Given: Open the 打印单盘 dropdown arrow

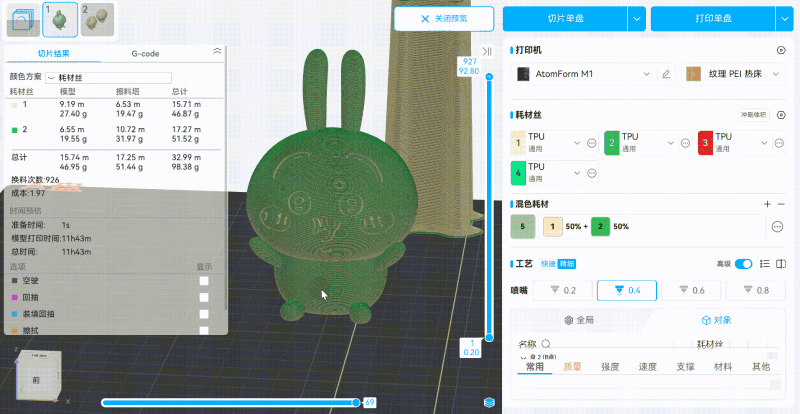Looking at the screenshot, I should click(x=785, y=19).
